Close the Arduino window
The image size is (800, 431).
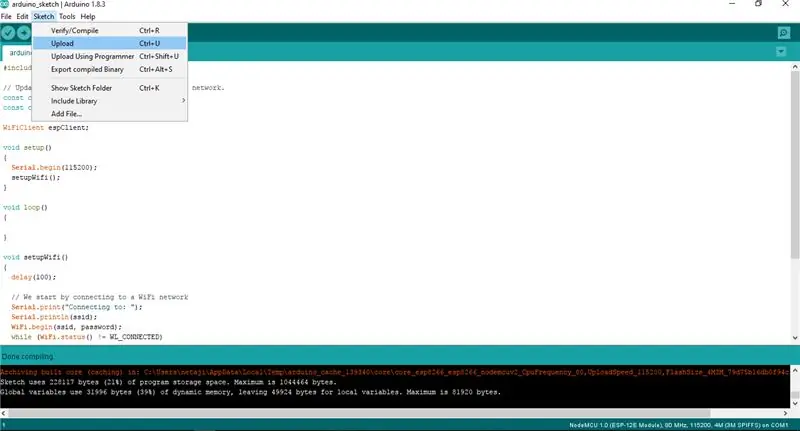click(x=785, y=4)
